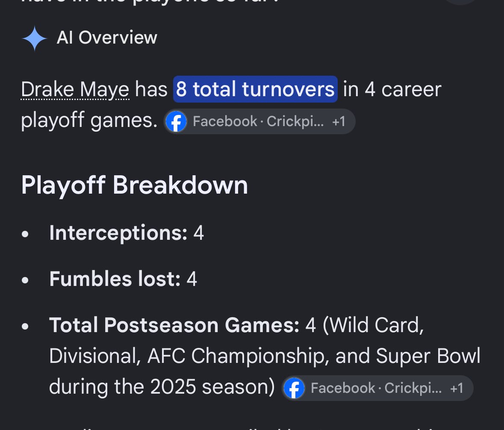Click the 'Interceptions:' bold label

click(118, 233)
